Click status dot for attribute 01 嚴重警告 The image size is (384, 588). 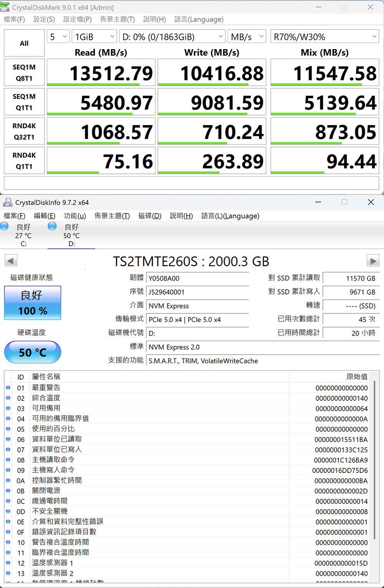click(x=8, y=388)
